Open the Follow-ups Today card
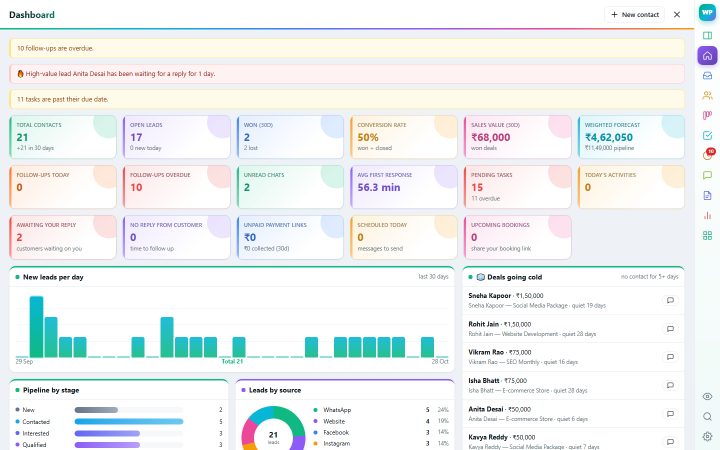 tap(63, 187)
